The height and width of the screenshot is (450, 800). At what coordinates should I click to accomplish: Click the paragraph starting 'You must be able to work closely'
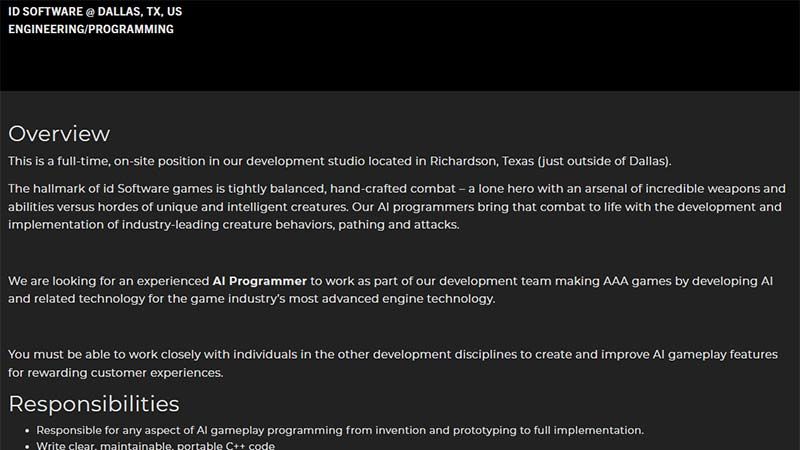click(x=393, y=363)
